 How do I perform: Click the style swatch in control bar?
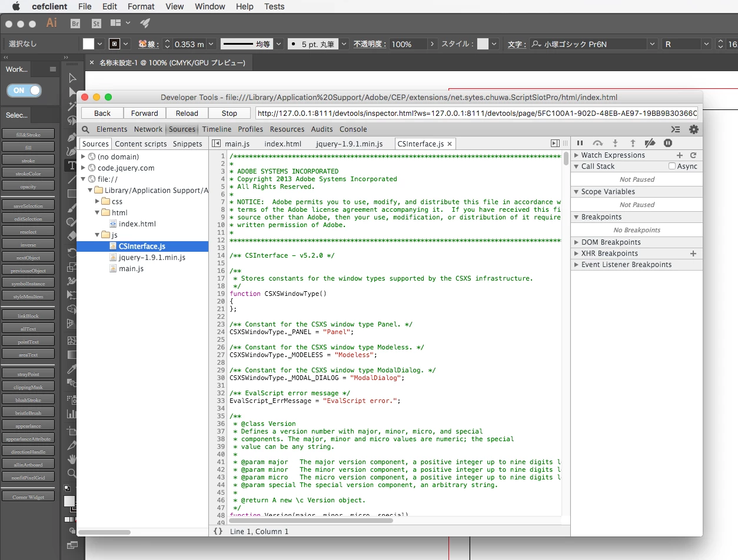[x=483, y=44]
